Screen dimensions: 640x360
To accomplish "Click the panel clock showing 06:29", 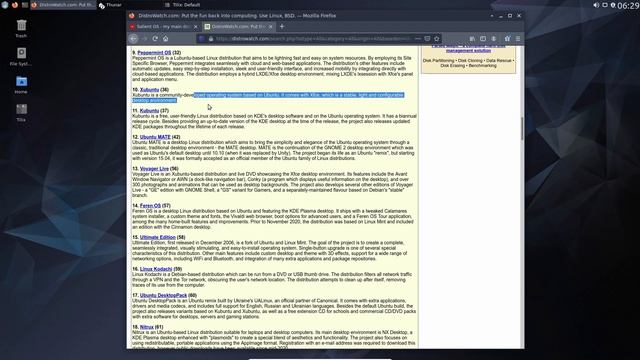I will (628, 5).
